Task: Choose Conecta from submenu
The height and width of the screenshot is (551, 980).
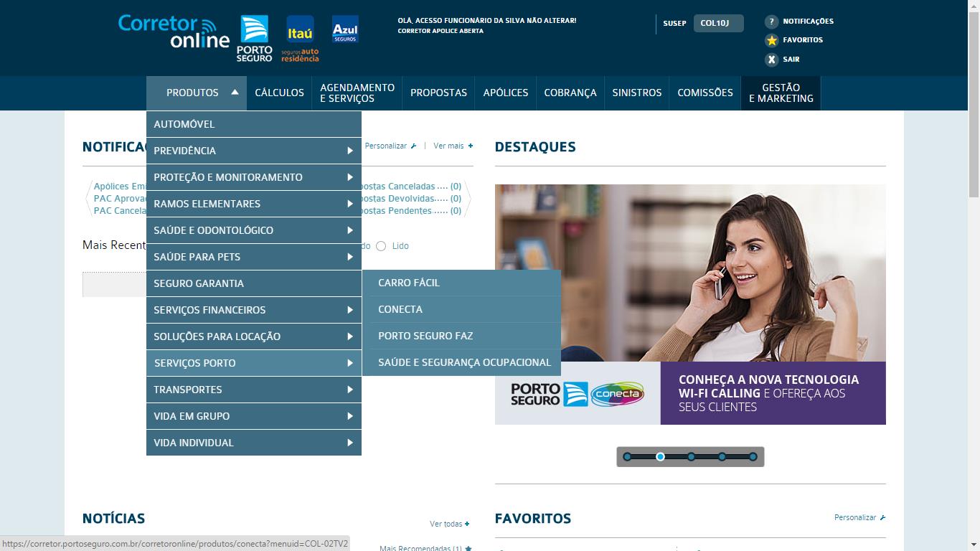Action: [x=461, y=309]
